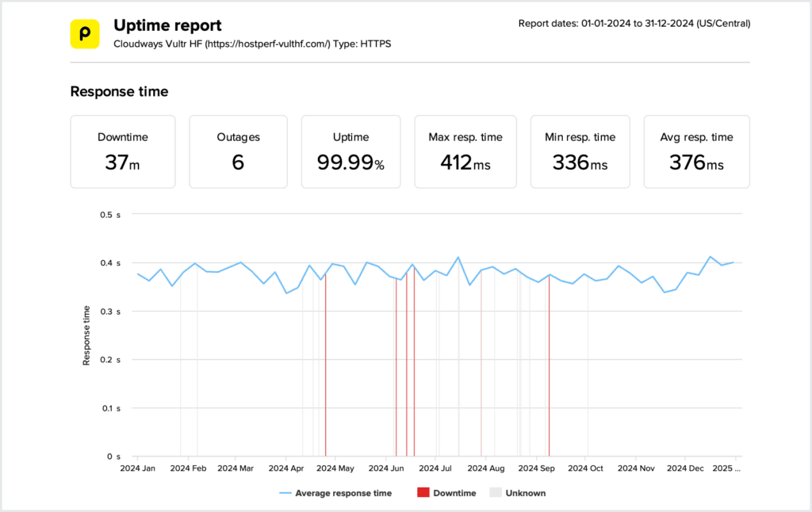Image resolution: width=812 pixels, height=512 pixels.
Task: Click the 2024 Jan x-axis label
Action: pos(137,468)
